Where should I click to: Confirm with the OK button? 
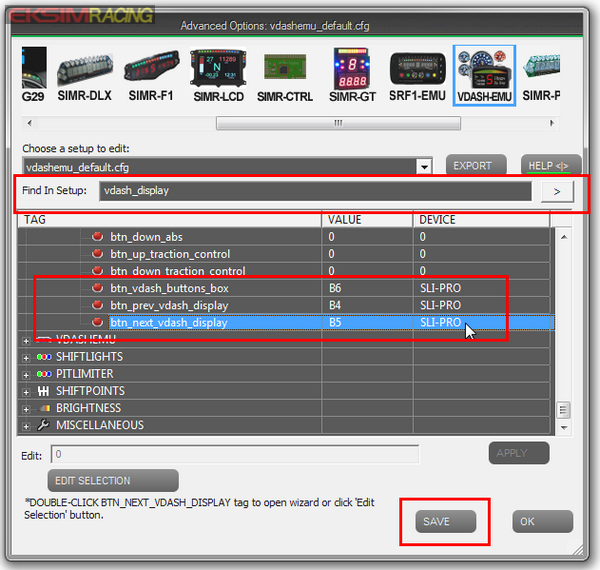tap(543, 521)
